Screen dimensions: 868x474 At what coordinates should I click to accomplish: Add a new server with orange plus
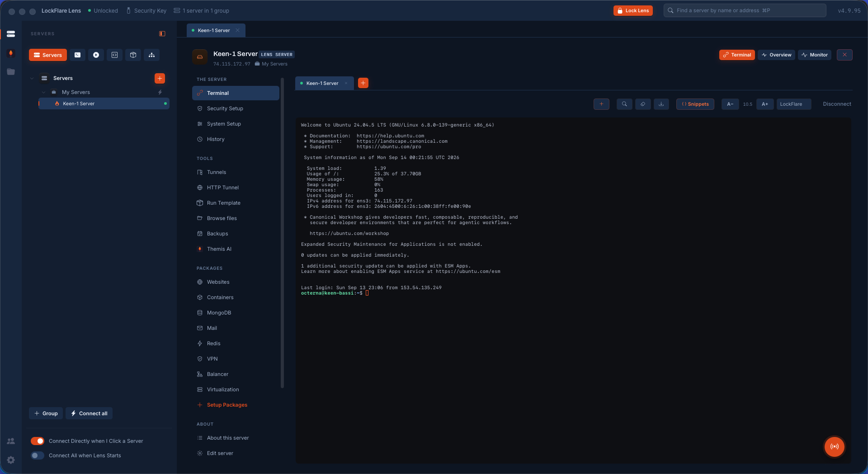click(x=160, y=79)
